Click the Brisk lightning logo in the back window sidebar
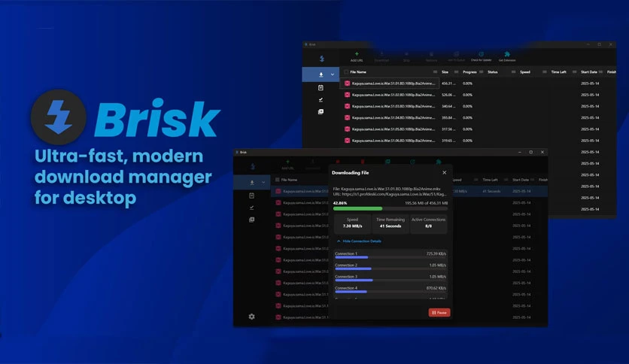 [322, 59]
